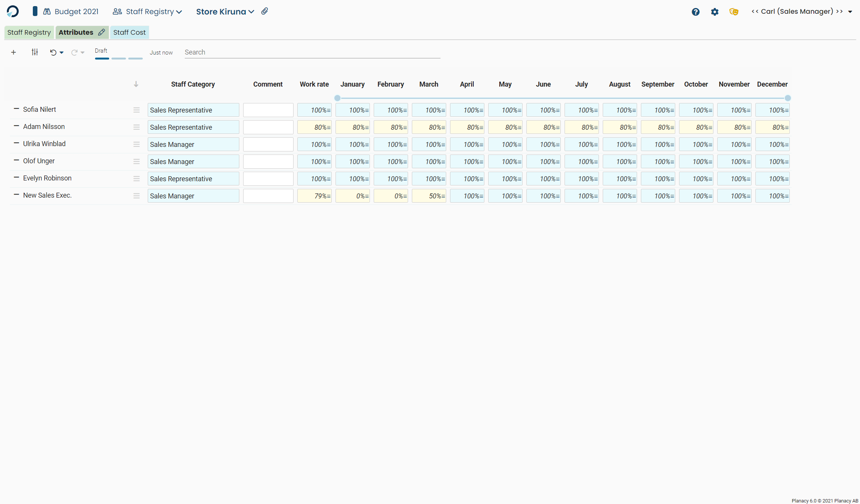Open the help question mark icon
The image size is (860, 504).
coord(695,12)
